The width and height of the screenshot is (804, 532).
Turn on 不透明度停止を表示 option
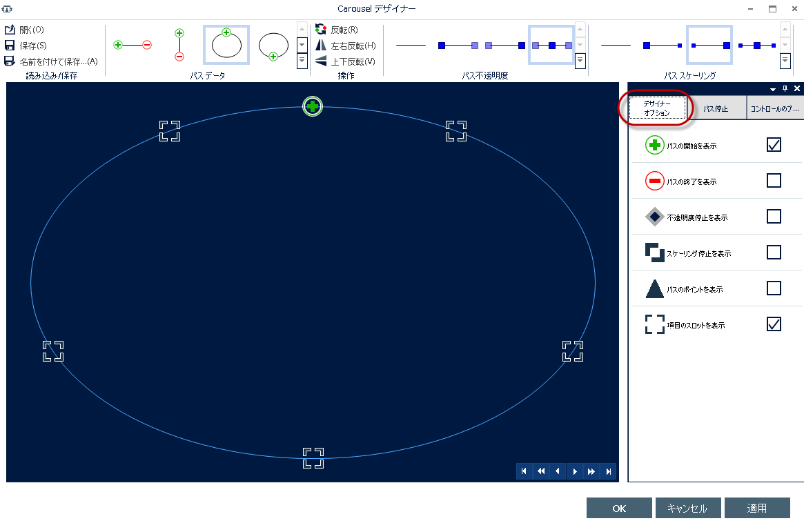774,216
